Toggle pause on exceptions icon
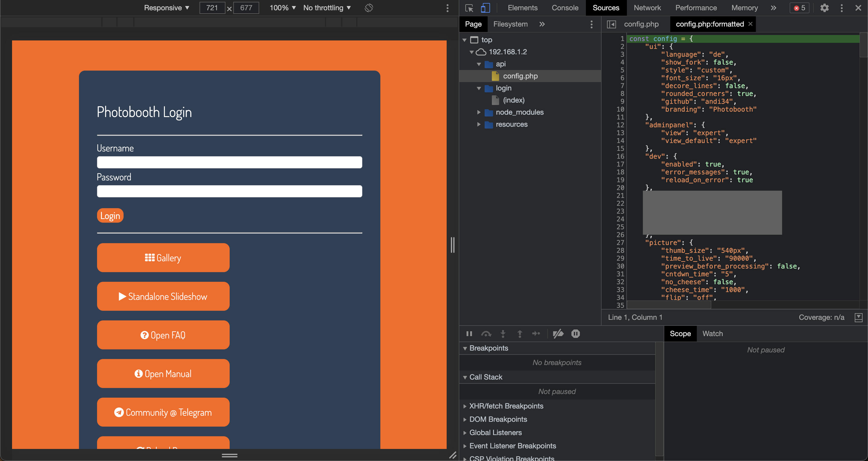The image size is (868, 461). pyautogui.click(x=576, y=333)
